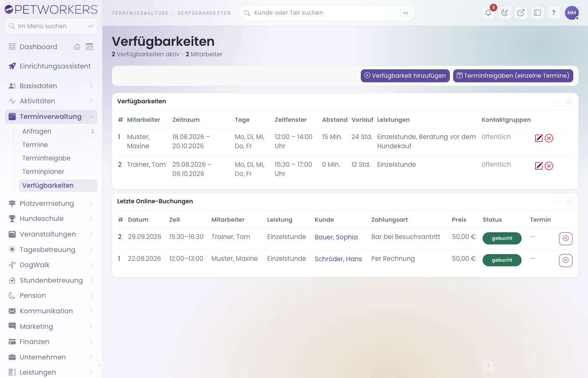Viewport: 588px width, 378px height.
Task: Collapse the Letzte Online-Buchungen panel
Action: [x=558, y=202]
